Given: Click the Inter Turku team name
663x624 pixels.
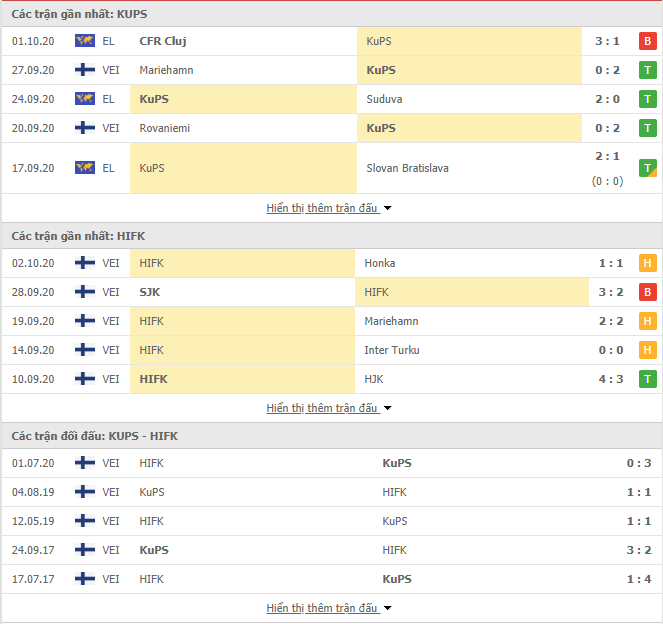Looking at the screenshot, I should coord(392,350).
